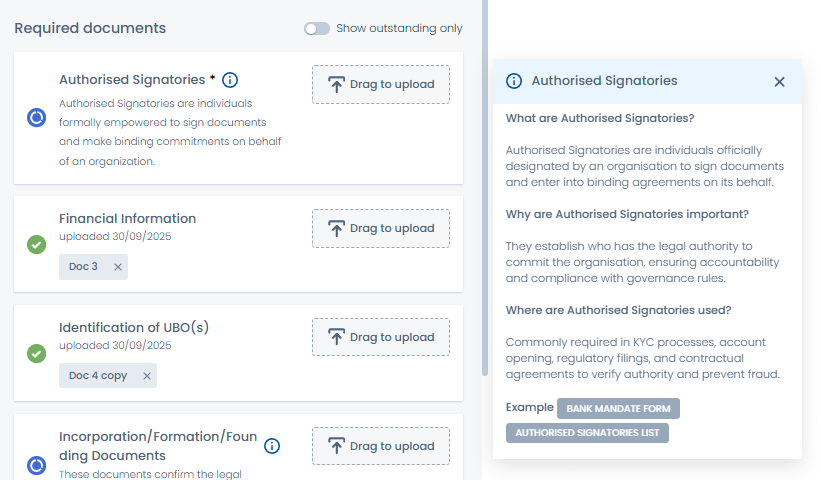Click the Doc 3 uploaded file label

pyautogui.click(x=83, y=267)
